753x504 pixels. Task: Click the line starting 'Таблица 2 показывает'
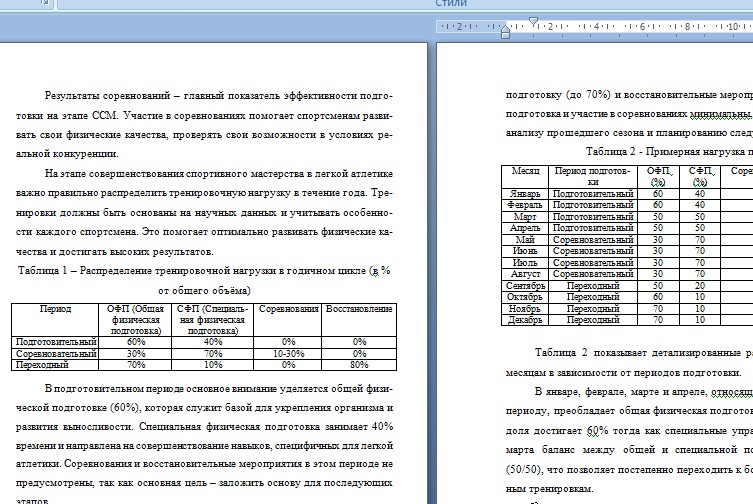pos(644,353)
